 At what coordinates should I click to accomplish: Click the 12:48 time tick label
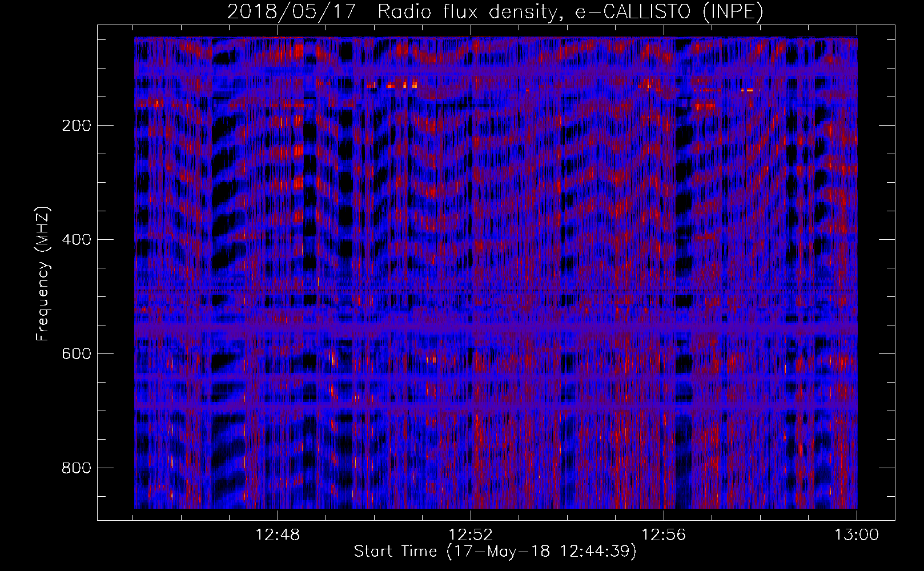coord(278,535)
